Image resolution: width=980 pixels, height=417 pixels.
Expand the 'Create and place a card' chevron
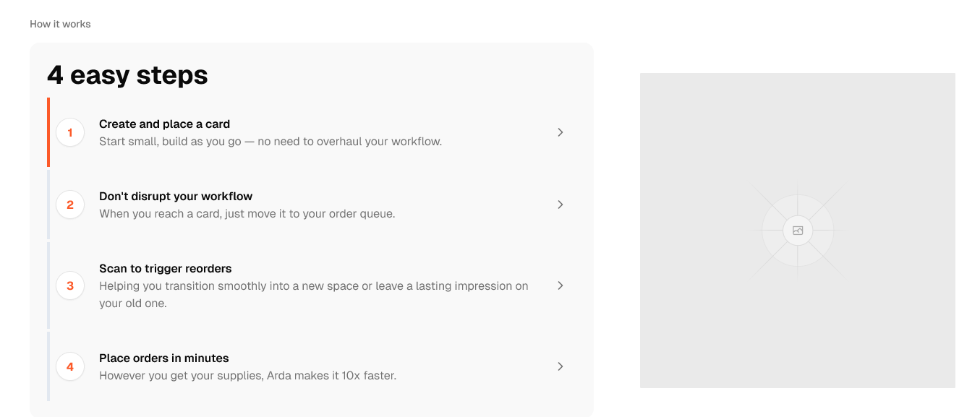[x=560, y=132]
